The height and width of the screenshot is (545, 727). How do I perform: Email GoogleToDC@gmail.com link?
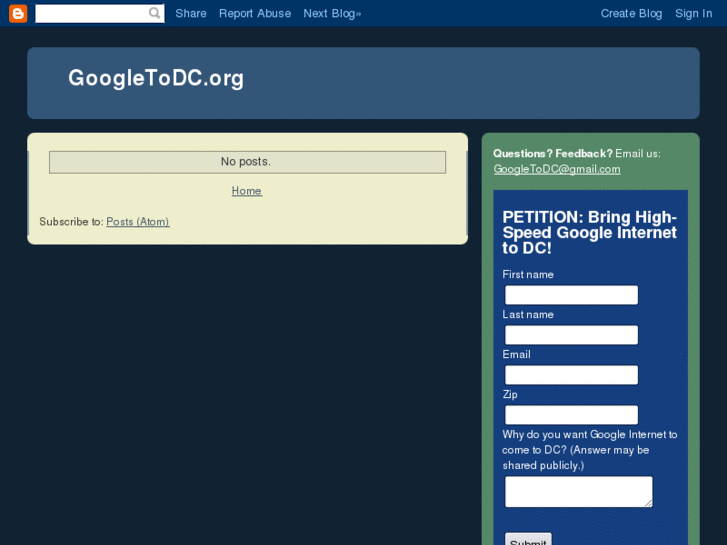coord(557,169)
